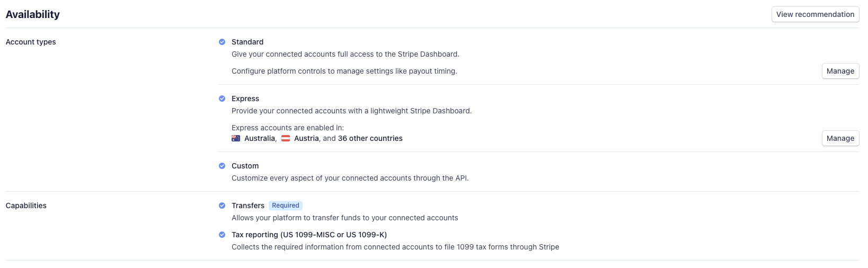Click the Standard account type check icon
Viewport: 868px width, 268px height.
[222, 42]
